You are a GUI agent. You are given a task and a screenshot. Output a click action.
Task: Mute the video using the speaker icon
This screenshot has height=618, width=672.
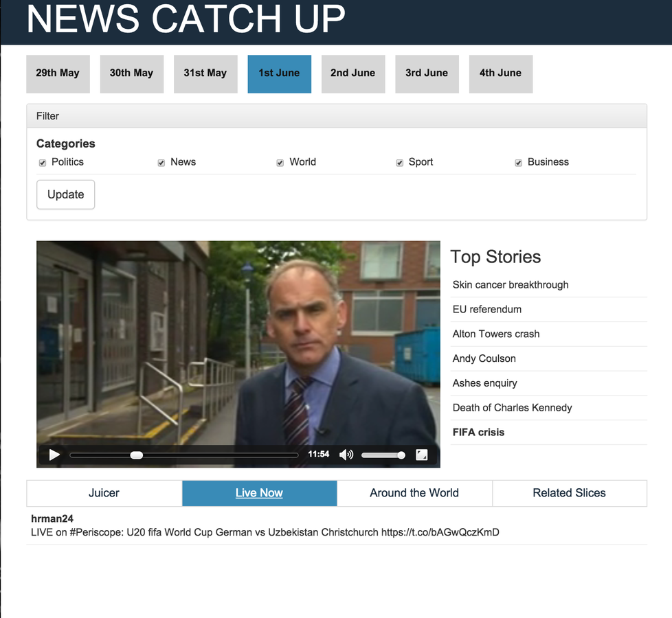tap(346, 455)
